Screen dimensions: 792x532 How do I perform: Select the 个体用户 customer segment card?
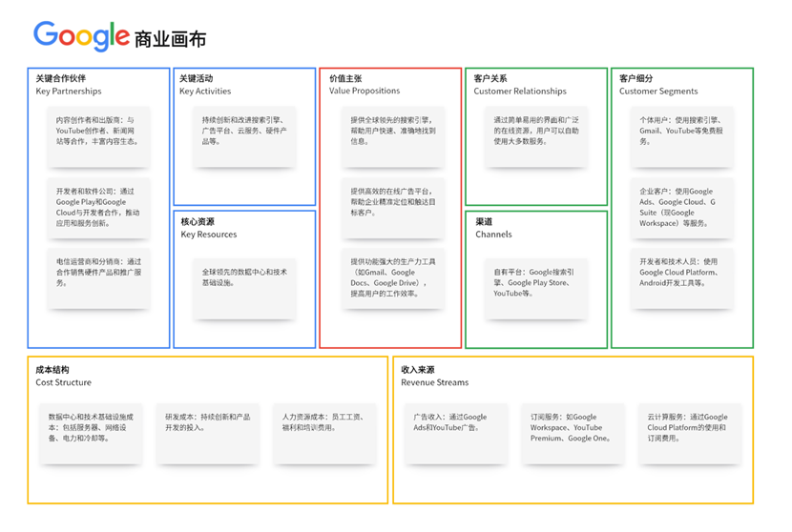(x=681, y=132)
